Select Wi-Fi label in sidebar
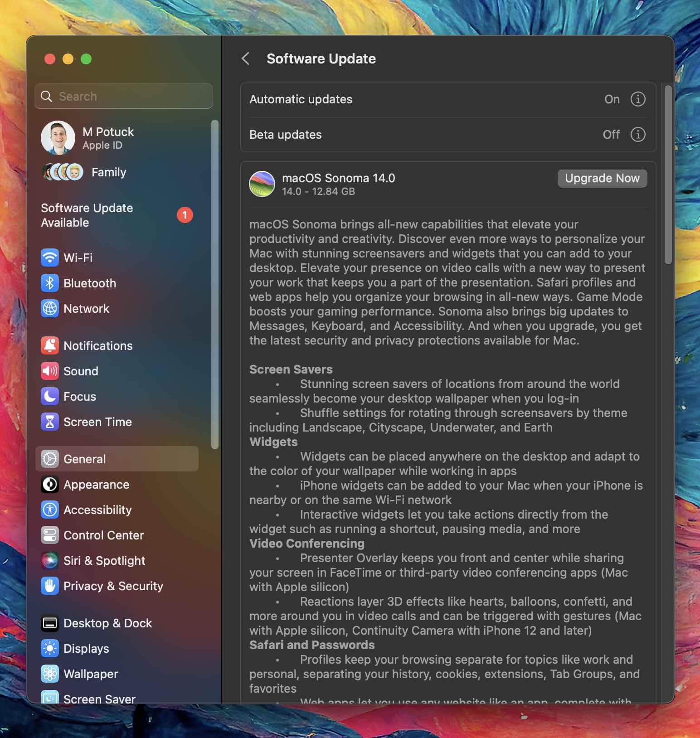700x738 pixels. [78, 257]
